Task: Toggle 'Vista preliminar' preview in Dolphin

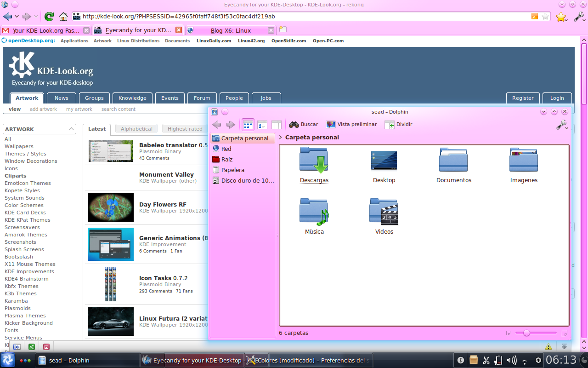Action: point(351,125)
